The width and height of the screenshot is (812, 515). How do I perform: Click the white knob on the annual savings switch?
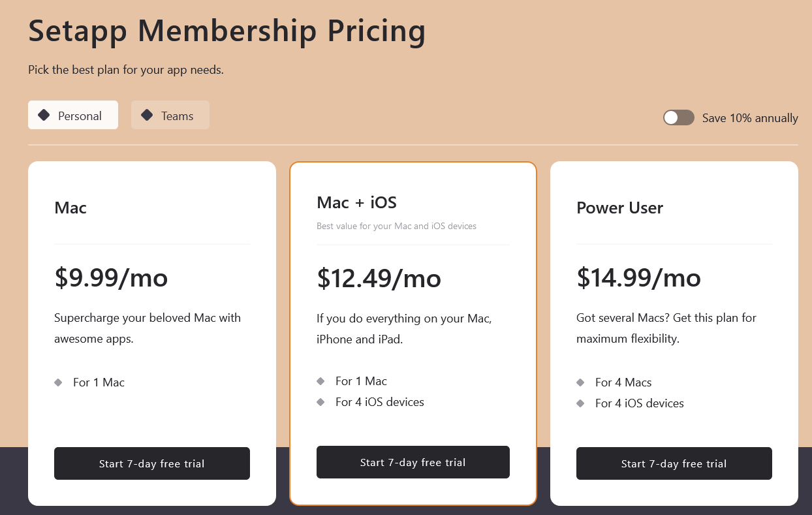[672, 117]
